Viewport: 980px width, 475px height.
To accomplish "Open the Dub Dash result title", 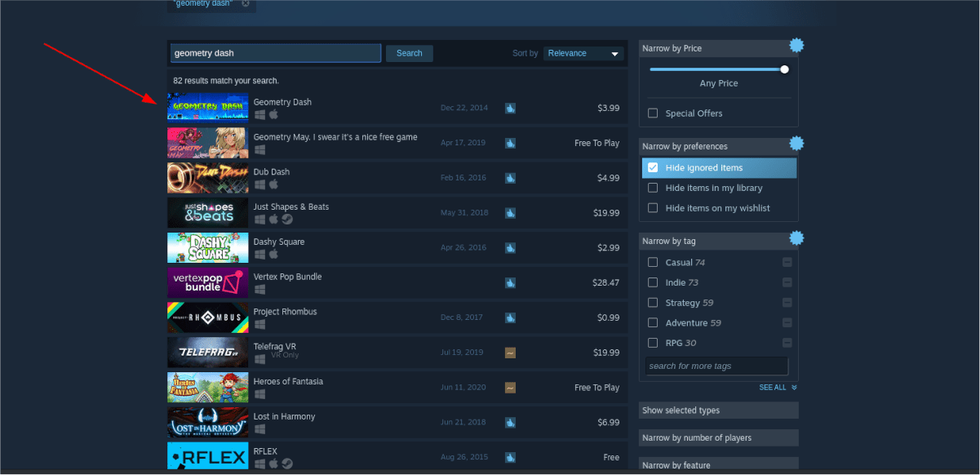I will click(x=272, y=172).
